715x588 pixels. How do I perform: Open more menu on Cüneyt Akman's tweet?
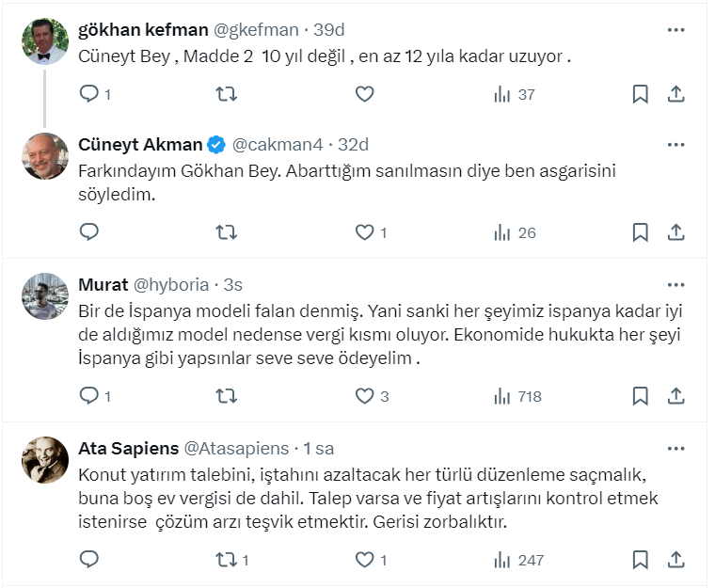point(675,145)
